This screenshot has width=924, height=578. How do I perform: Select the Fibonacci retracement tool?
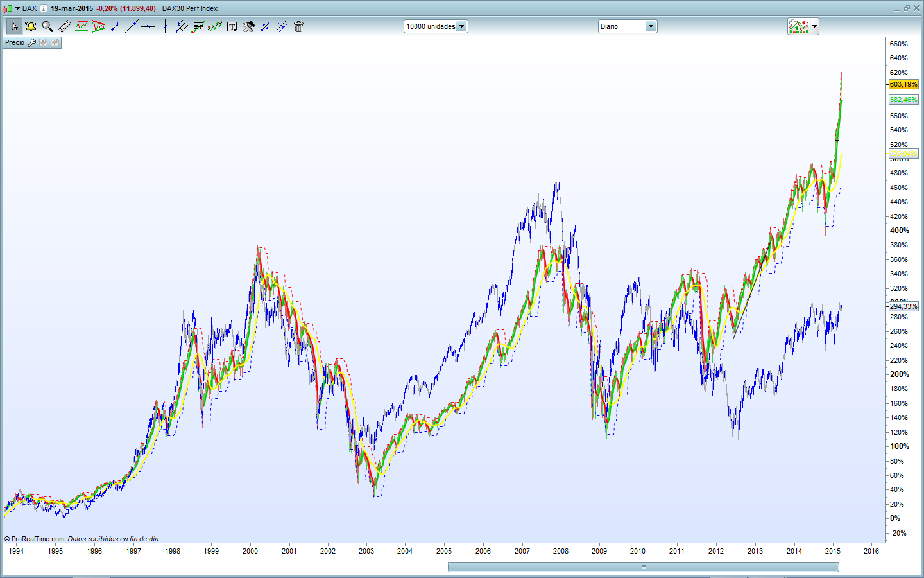click(x=198, y=26)
